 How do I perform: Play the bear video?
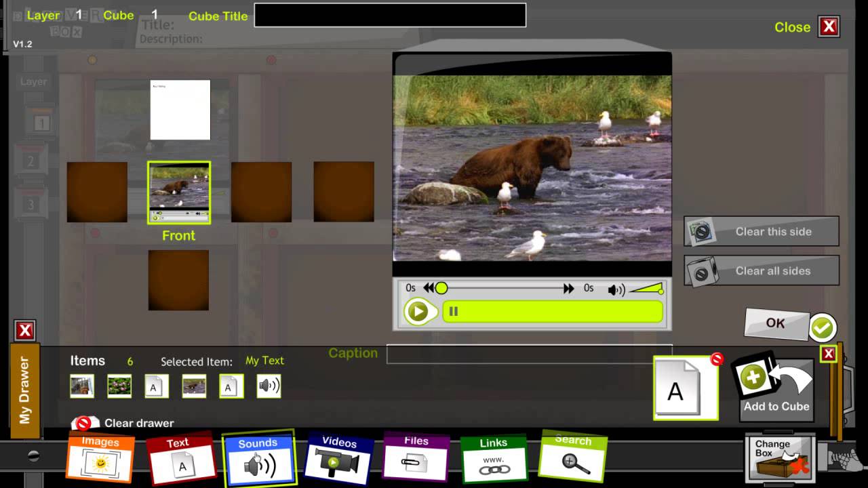[418, 312]
